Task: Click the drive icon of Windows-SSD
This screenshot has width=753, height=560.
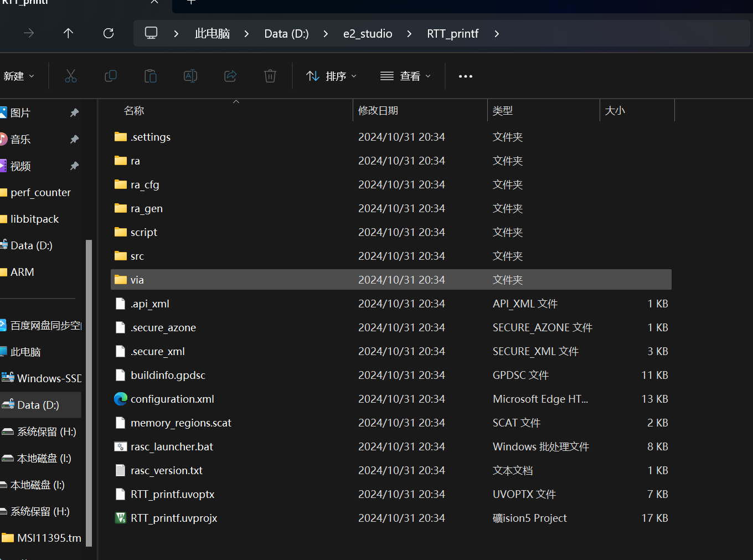Action: [x=8, y=378]
